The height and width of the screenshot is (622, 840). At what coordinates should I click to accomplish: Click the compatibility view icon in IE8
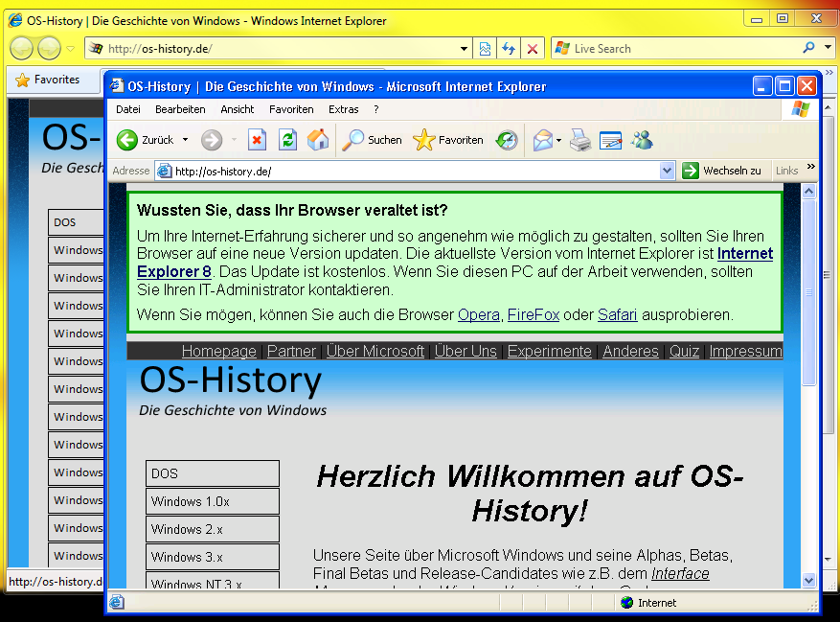point(486,49)
